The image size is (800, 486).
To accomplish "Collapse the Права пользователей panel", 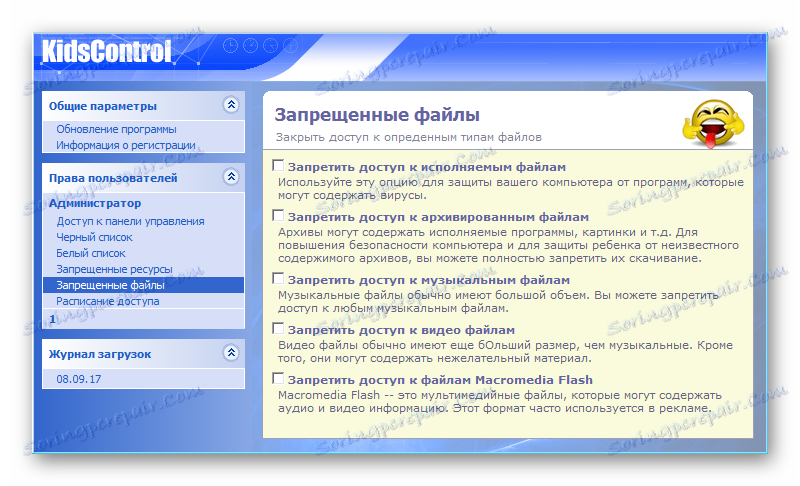I will (231, 177).
